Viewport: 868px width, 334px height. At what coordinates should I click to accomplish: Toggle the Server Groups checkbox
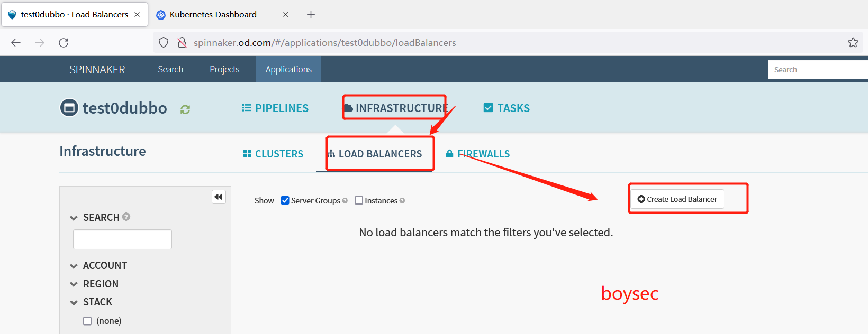(x=285, y=200)
